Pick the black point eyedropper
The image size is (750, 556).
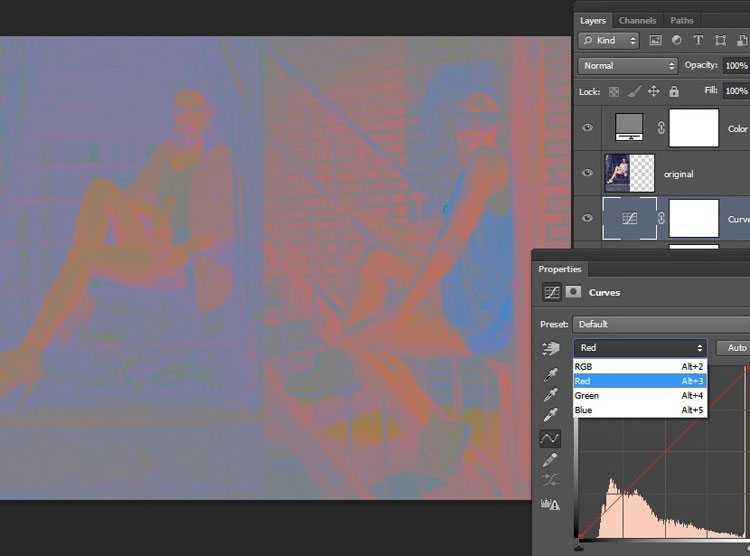coord(550,375)
